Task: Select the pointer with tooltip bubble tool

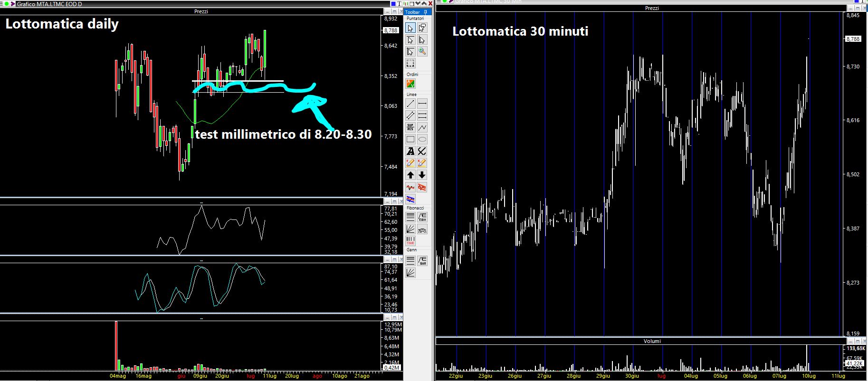Action: pyautogui.click(x=422, y=28)
